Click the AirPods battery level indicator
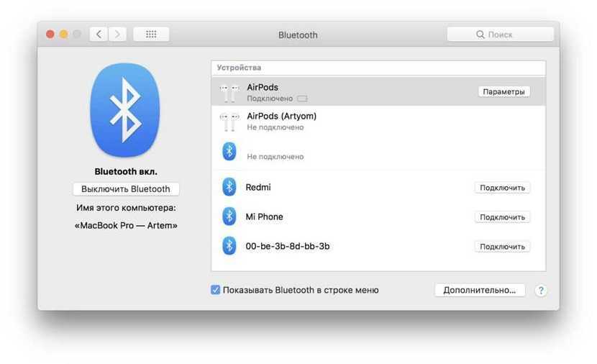Viewport: 597px width, 364px height. coord(302,99)
